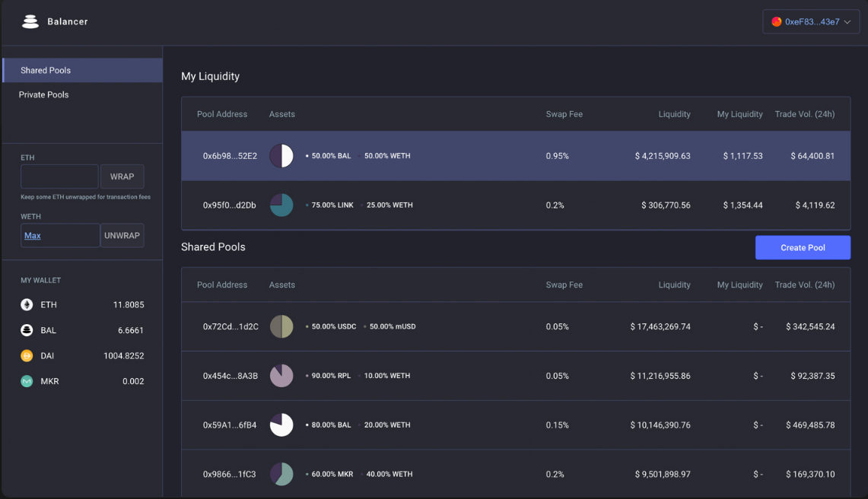Select Shared Pools in the sidebar
868x499 pixels.
[x=46, y=70]
